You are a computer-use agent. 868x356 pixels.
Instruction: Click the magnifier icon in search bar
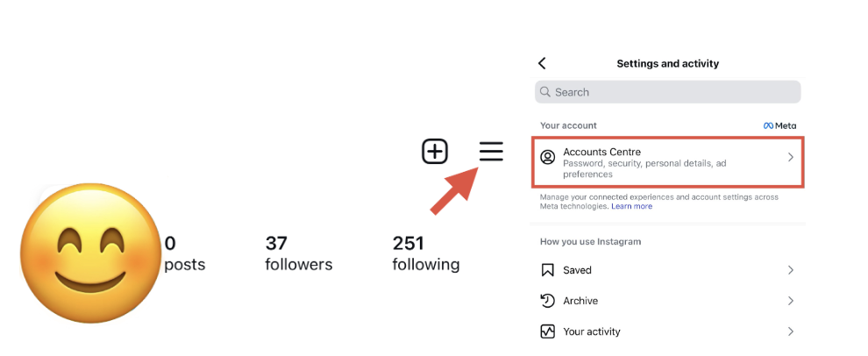point(546,92)
